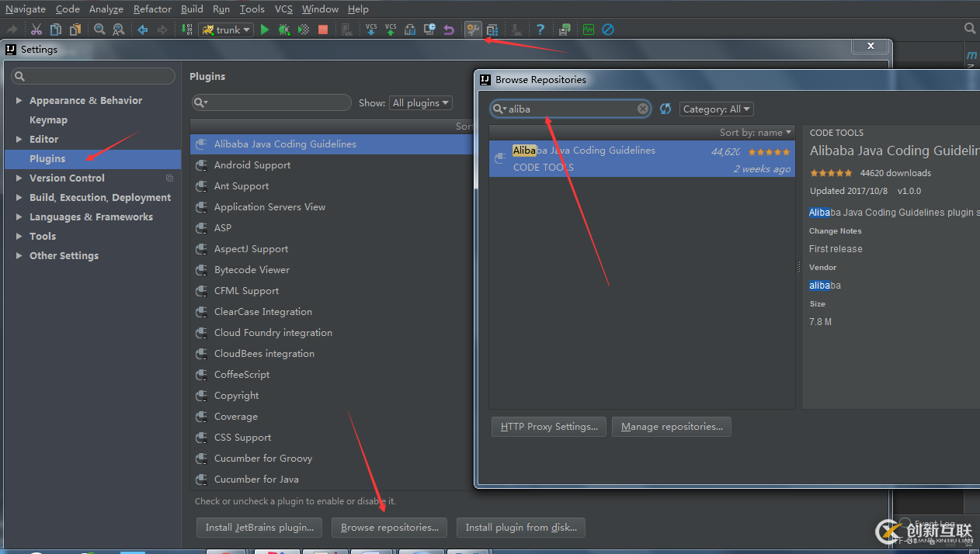The height and width of the screenshot is (554, 980).
Task: Select the CSS Support plugin row
Action: tap(331, 438)
